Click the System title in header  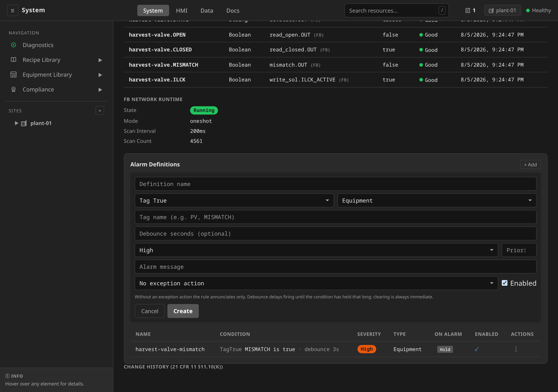point(33,10)
